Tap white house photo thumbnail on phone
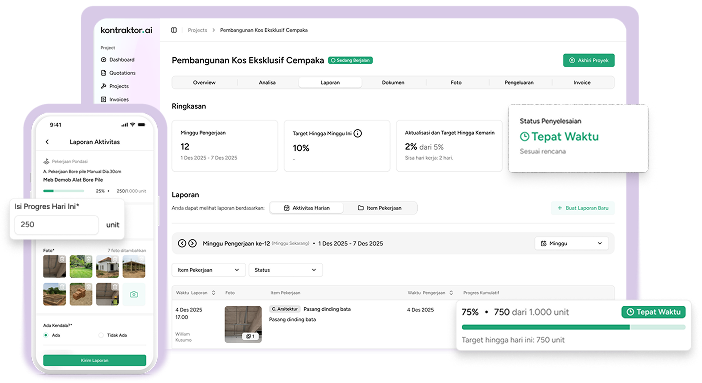Screen dimensions: 702x383 tap(107, 267)
